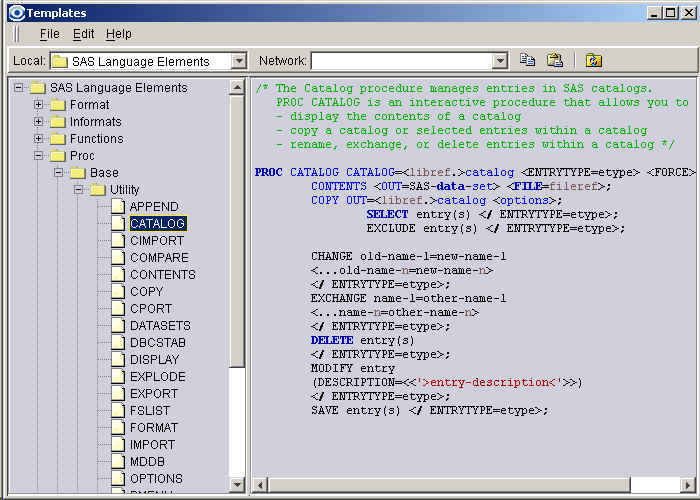Collapse the Base tree node

click(58, 172)
